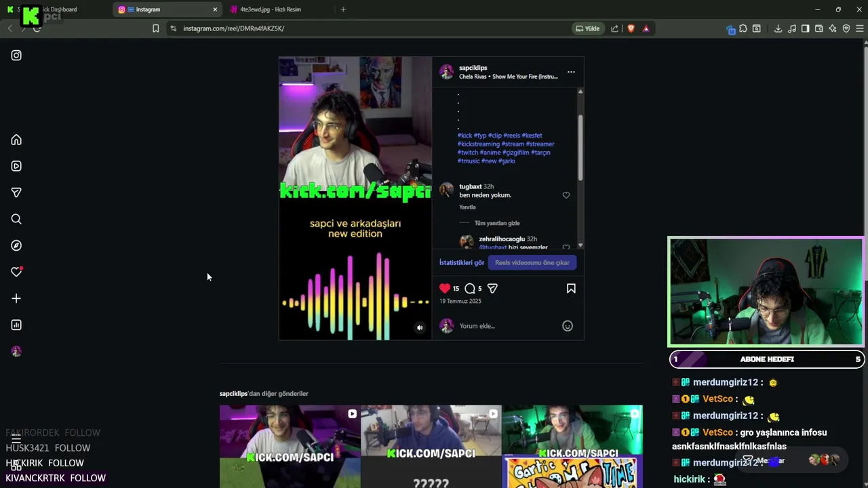868x488 pixels.
Task: Share the reel via send icon
Action: point(492,288)
